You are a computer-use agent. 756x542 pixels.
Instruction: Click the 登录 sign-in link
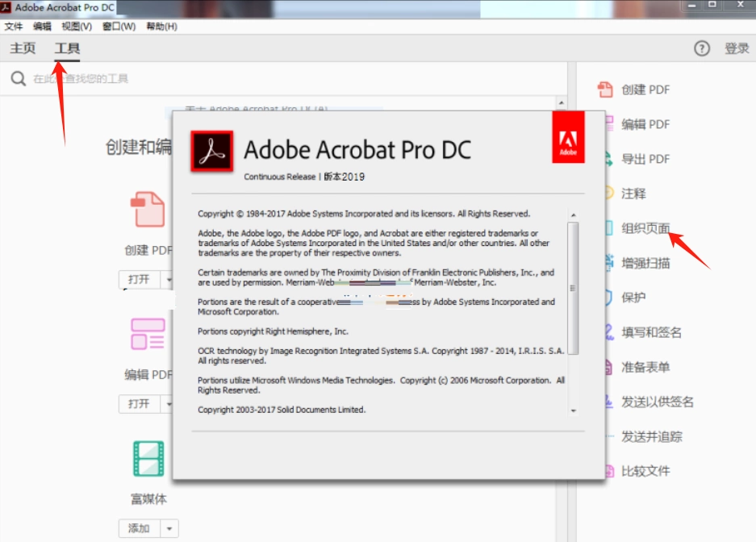pyautogui.click(x=737, y=48)
